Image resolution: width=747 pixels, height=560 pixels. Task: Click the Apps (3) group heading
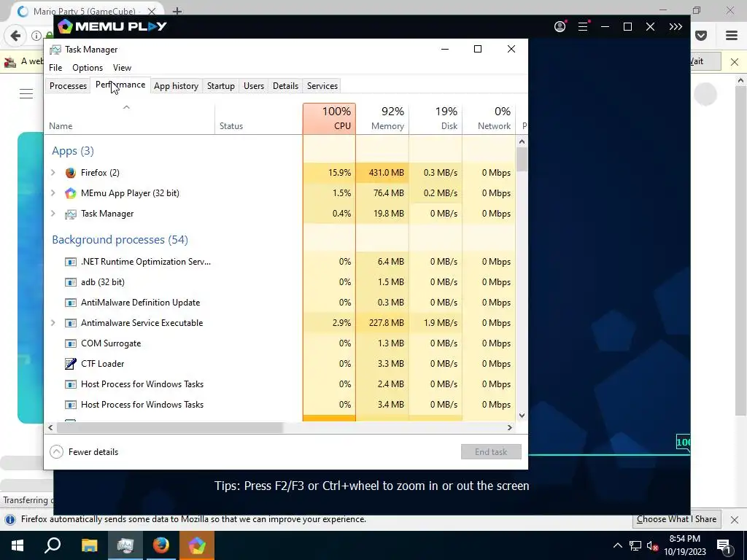[73, 151]
